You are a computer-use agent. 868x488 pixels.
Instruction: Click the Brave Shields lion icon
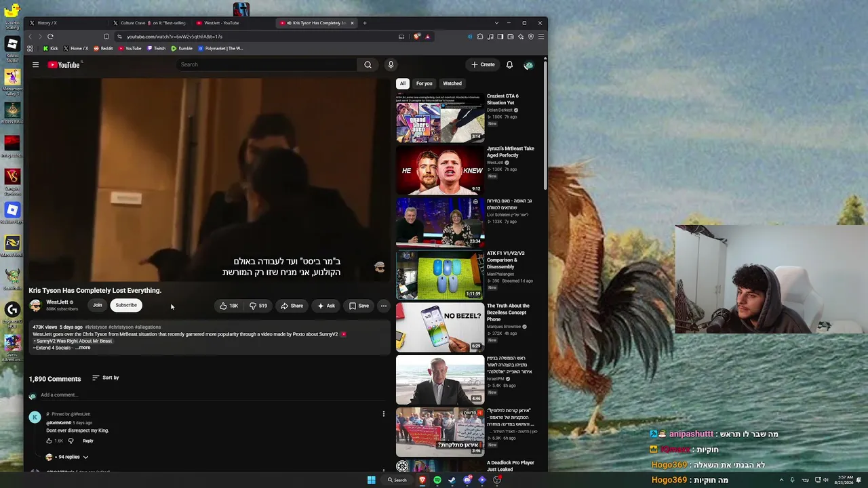[417, 37]
